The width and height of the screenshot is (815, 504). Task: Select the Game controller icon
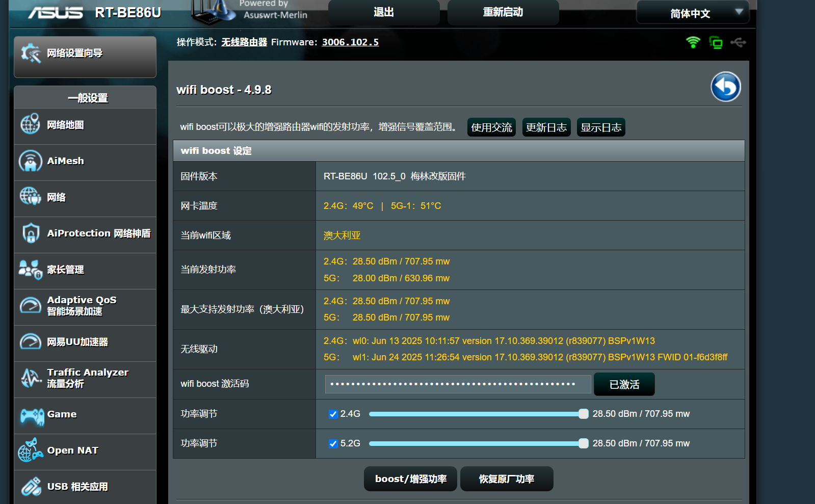click(32, 416)
